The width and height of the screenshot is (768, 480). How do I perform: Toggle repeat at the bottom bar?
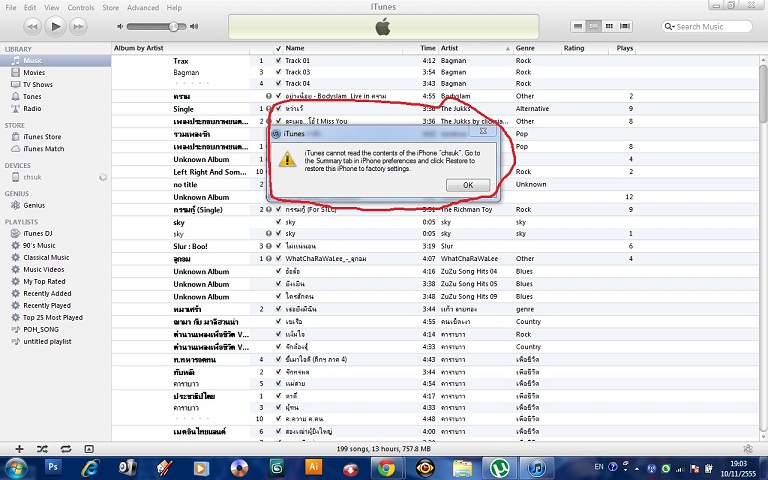pos(66,449)
